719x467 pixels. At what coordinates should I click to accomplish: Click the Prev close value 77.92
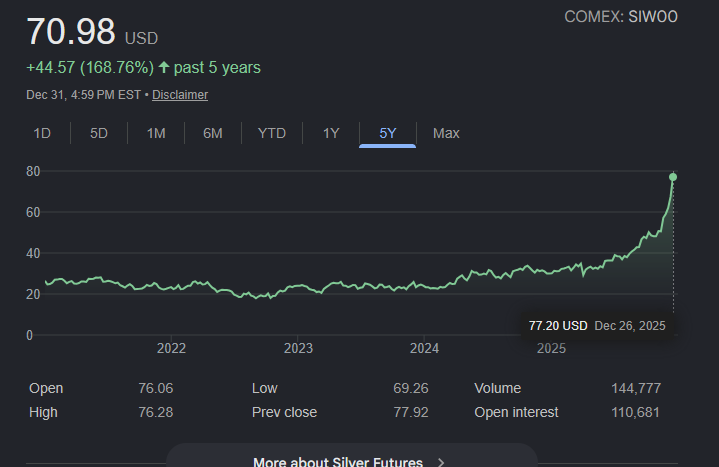pyautogui.click(x=410, y=412)
